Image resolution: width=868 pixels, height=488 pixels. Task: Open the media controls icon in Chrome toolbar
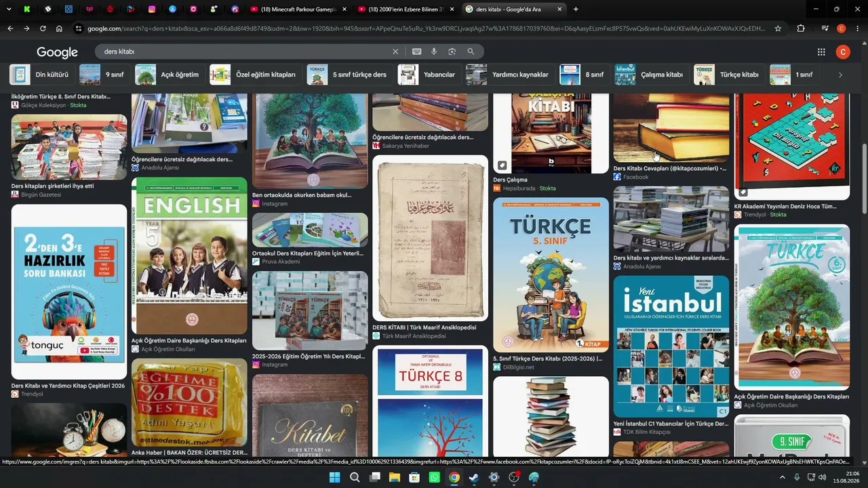tap(825, 28)
